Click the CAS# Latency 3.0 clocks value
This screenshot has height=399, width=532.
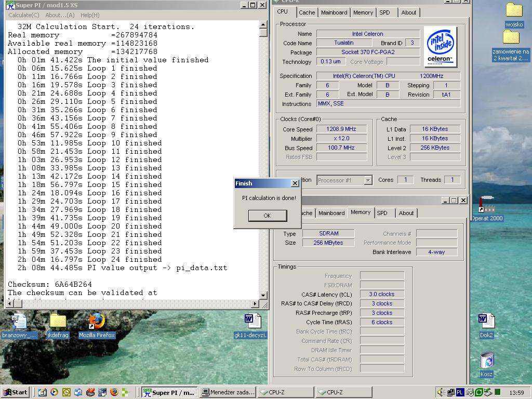[382, 294]
